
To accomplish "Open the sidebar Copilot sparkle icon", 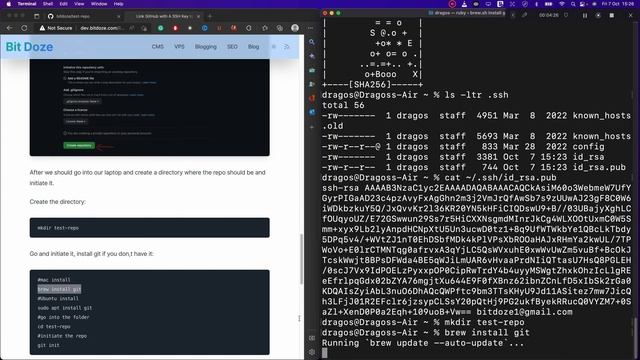I will [312, 56].
